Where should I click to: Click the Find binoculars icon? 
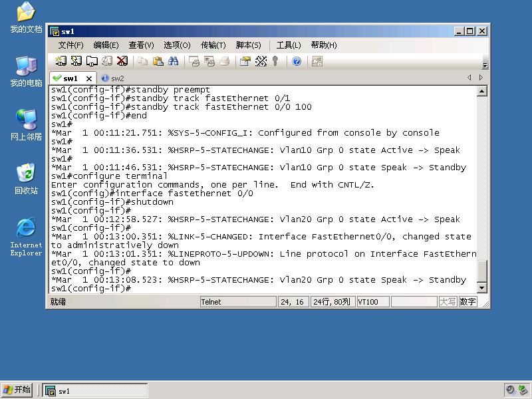(x=174, y=61)
